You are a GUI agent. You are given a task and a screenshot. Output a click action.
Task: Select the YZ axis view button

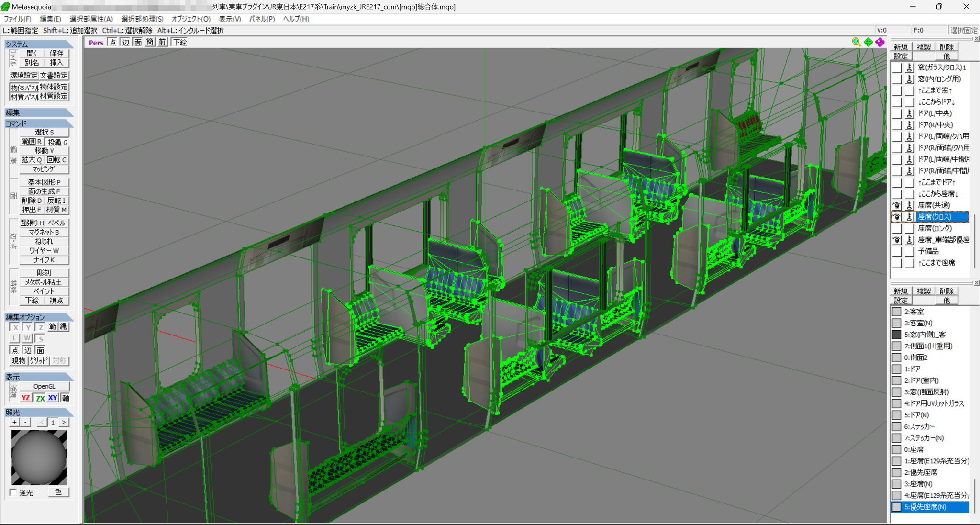26,398
